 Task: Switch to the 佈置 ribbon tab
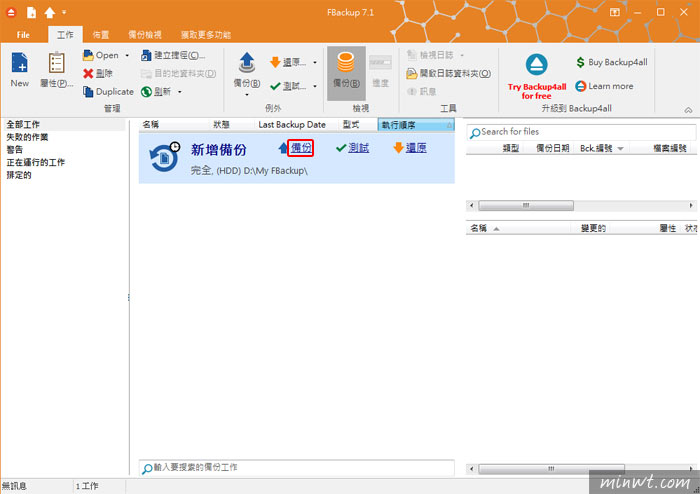tap(101, 34)
